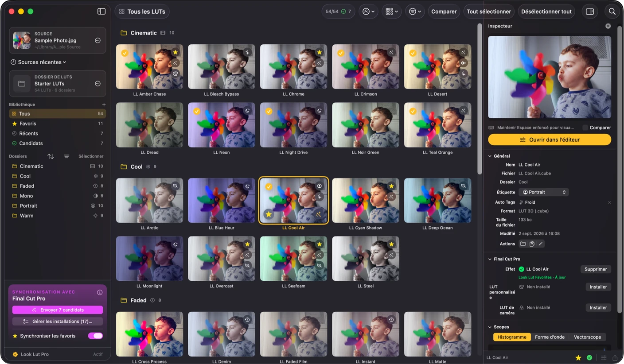
Task: Uncheck the LL Cool Air candidate checkmark
Action: [269, 187]
